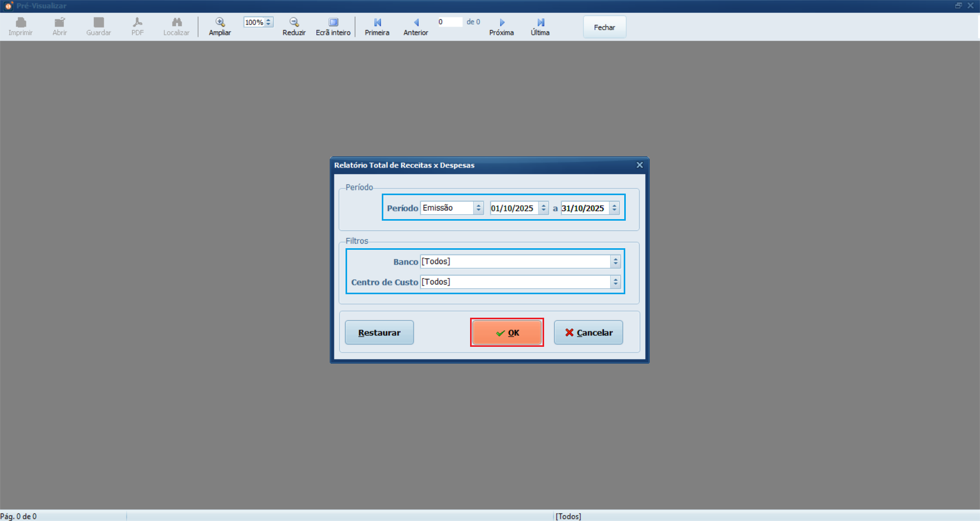
Task: Jump to Última page
Action: click(541, 22)
